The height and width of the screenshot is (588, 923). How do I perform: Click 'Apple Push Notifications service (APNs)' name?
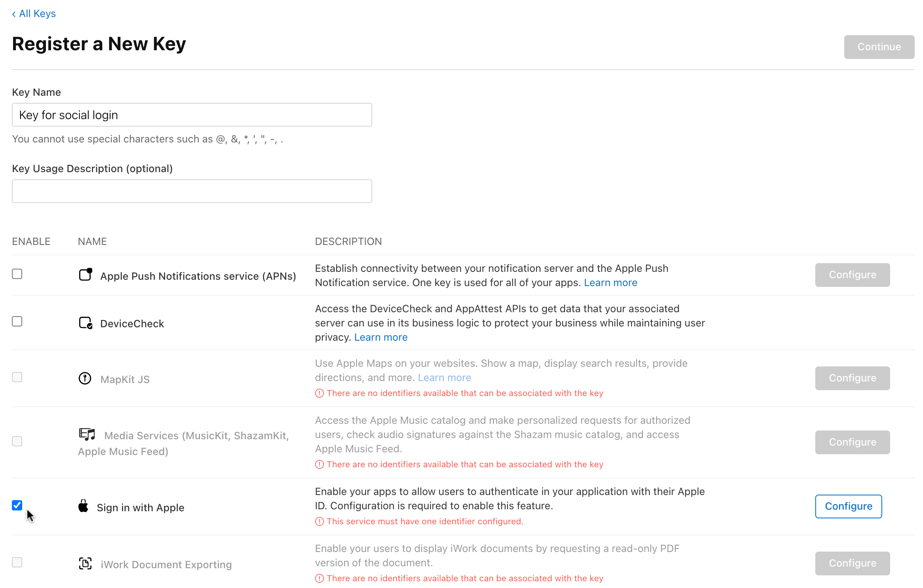[198, 276]
